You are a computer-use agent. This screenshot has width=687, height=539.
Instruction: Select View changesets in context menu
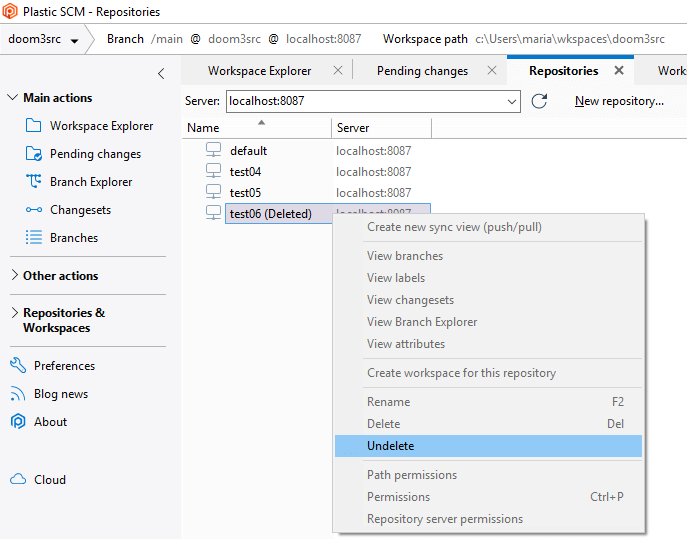point(488,300)
